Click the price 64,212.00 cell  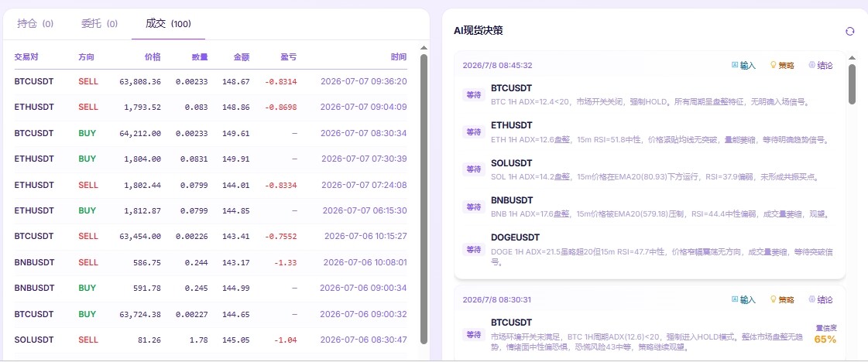[140, 133]
